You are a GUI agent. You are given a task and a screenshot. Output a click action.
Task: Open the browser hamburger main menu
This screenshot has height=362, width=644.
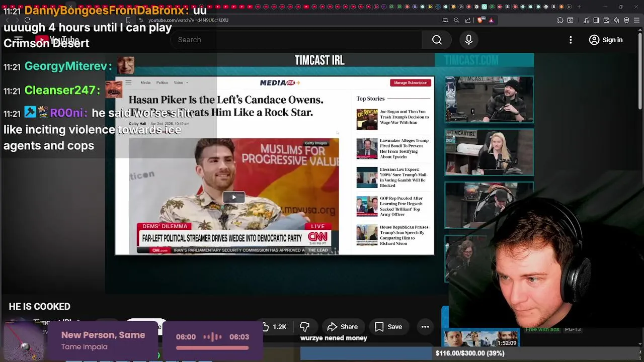[636, 20]
